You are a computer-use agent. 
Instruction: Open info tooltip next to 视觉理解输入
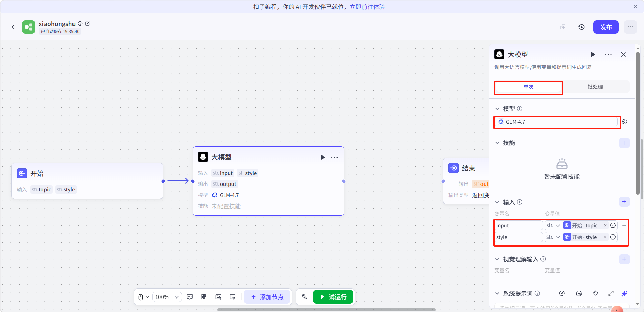click(x=543, y=259)
